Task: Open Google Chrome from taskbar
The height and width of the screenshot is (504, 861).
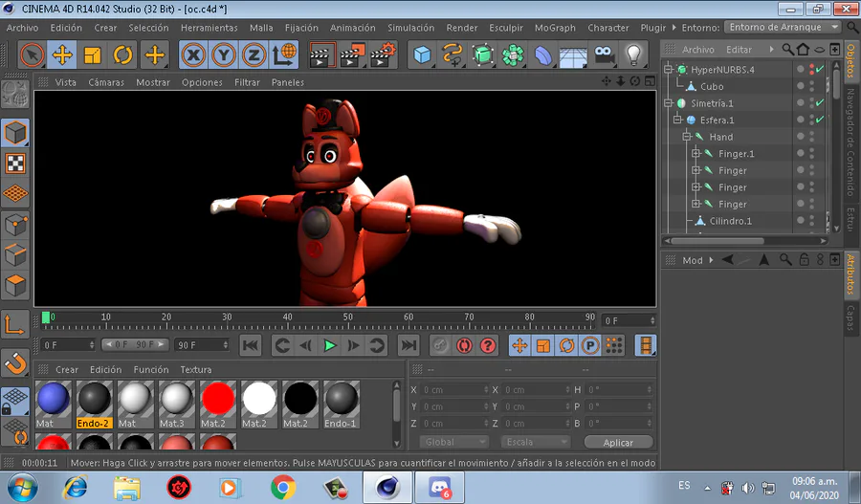Action: click(283, 488)
